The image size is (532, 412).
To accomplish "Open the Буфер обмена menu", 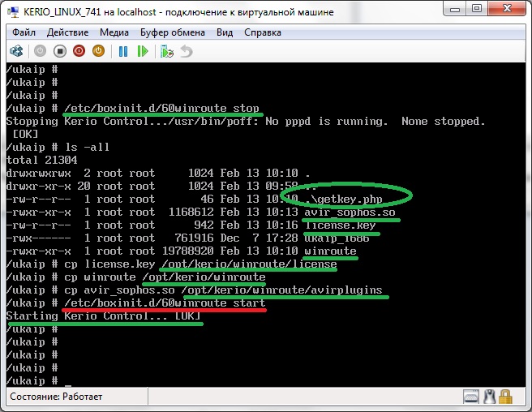I will [x=174, y=32].
